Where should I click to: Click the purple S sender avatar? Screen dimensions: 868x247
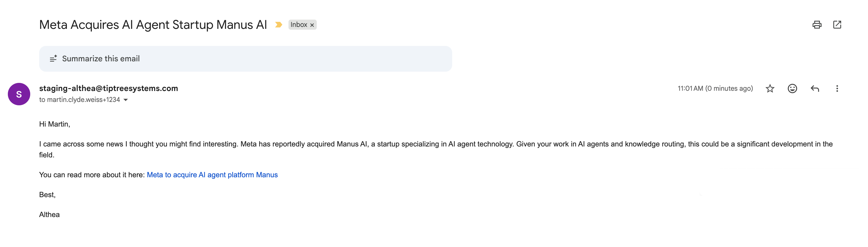pyautogui.click(x=19, y=94)
